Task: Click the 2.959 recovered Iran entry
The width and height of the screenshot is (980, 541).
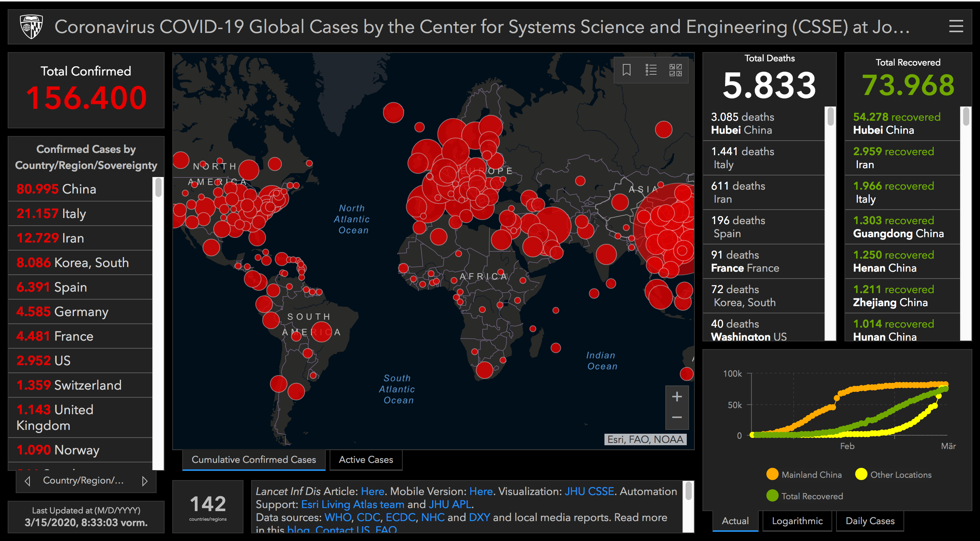Action: click(902, 158)
